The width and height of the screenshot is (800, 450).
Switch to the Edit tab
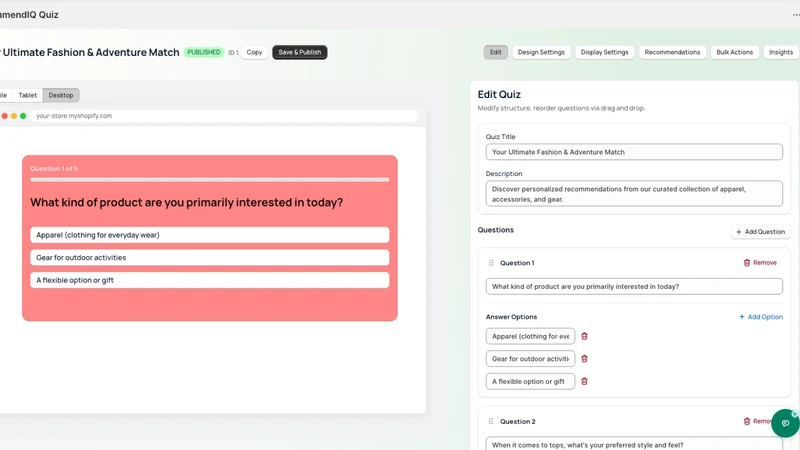[x=495, y=52]
